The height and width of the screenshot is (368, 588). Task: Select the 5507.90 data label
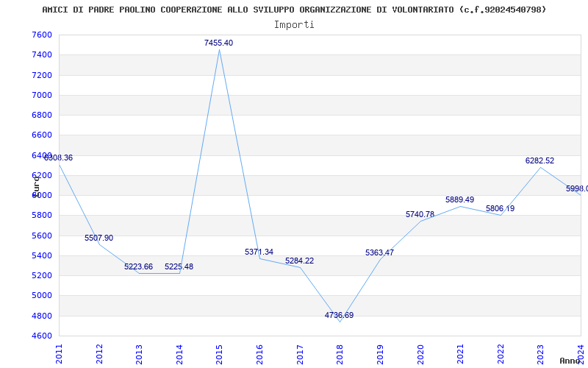[98, 238]
